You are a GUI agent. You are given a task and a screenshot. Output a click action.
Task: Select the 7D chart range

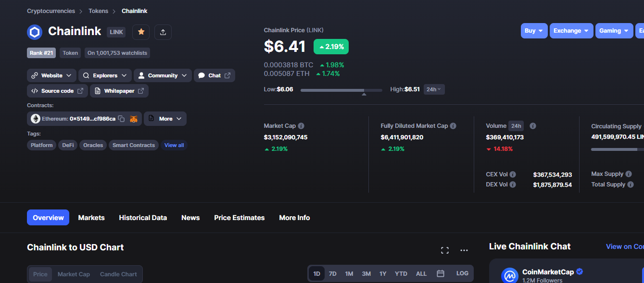click(333, 274)
